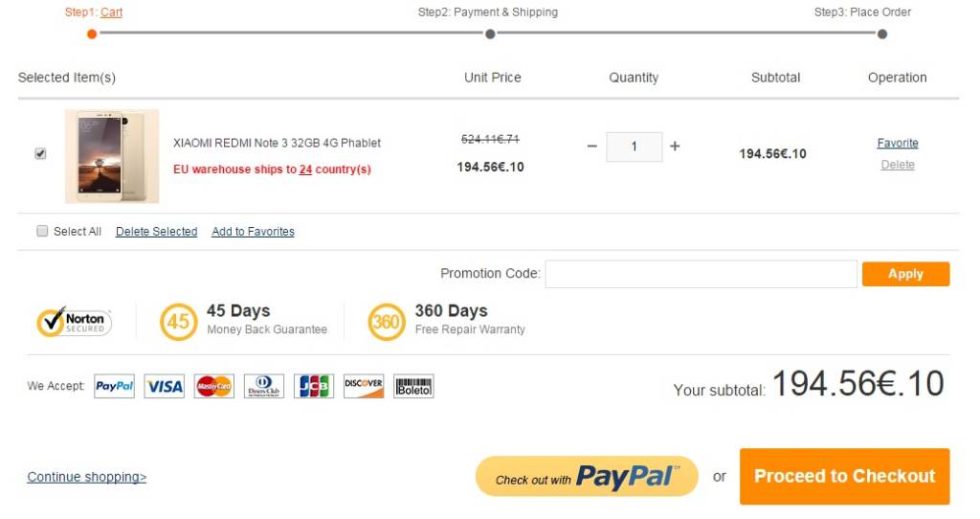Decrease quantity with the minus button
Viewport: 980px width, 519px height.
click(x=591, y=147)
